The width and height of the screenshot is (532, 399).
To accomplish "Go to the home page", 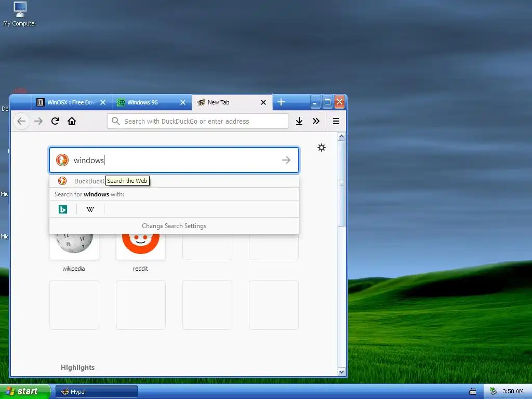I will [x=72, y=121].
